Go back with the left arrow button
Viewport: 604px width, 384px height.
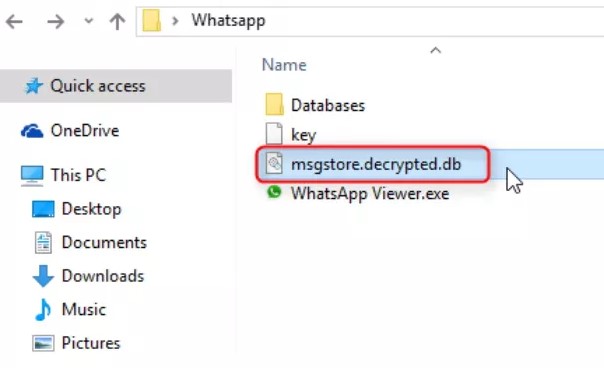coord(14,22)
